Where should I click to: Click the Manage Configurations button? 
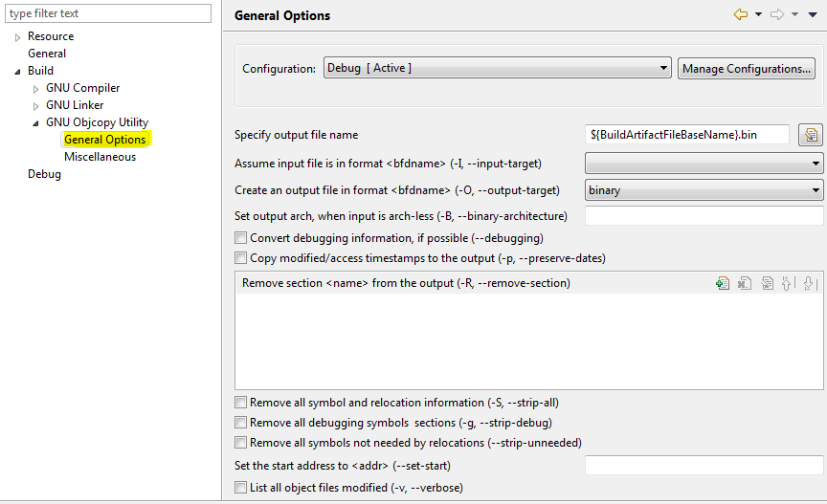pos(747,69)
